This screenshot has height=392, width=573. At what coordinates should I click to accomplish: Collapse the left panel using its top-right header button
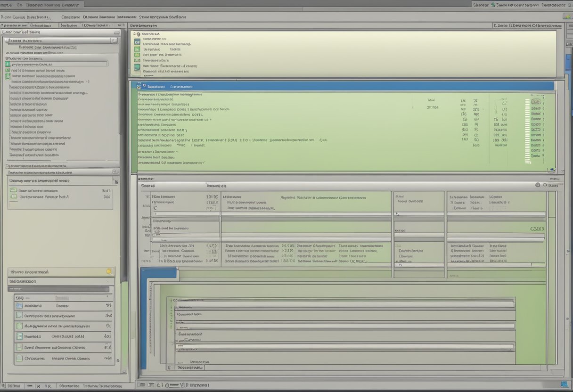click(x=116, y=32)
